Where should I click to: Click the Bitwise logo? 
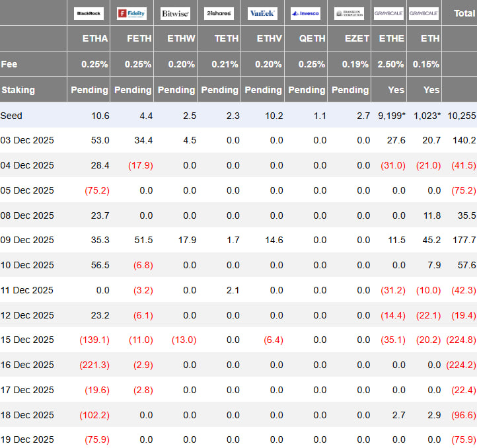coord(175,13)
